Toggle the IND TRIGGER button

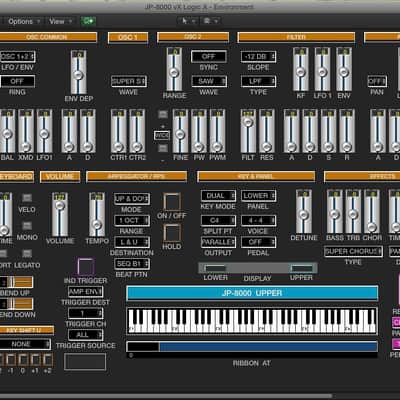coord(86,266)
